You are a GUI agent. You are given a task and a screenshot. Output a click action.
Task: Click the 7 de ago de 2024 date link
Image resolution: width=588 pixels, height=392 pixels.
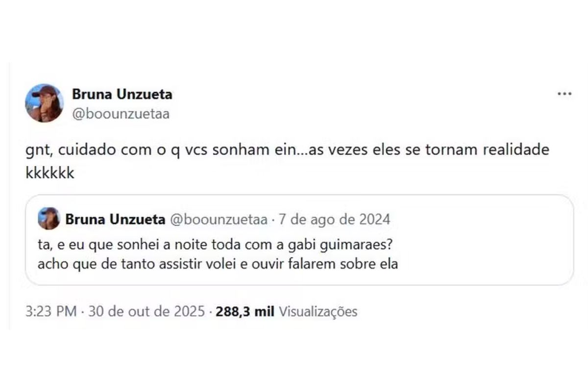click(334, 220)
